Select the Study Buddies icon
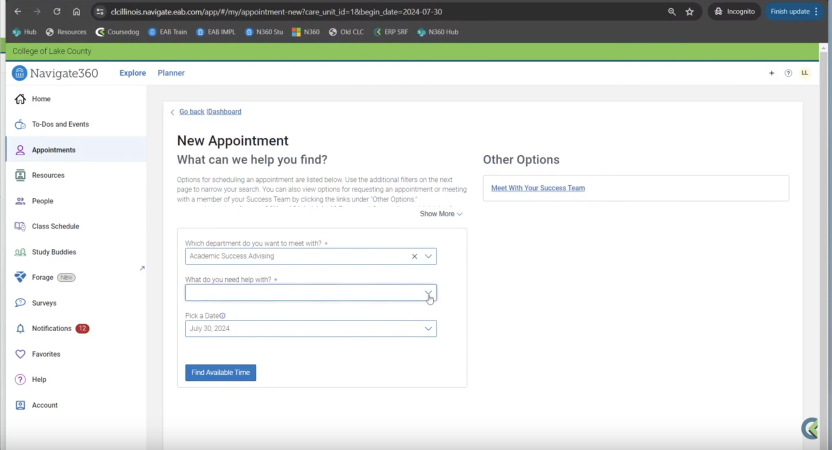 (x=20, y=252)
